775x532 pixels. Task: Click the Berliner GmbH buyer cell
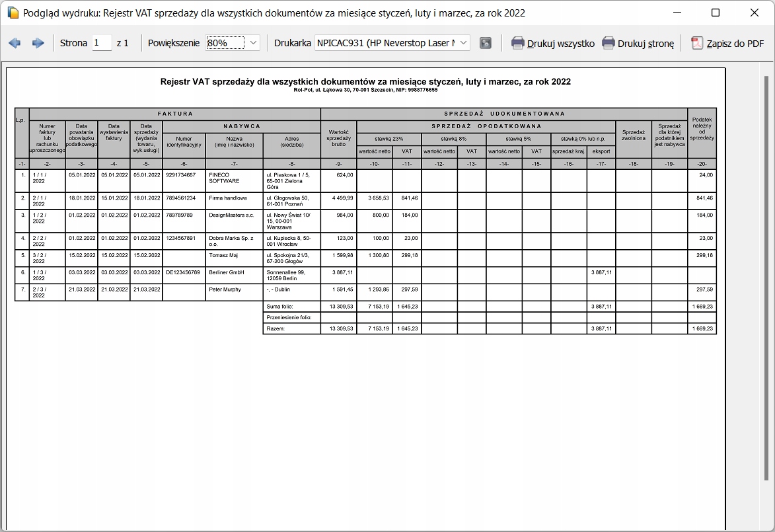tap(234, 272)
